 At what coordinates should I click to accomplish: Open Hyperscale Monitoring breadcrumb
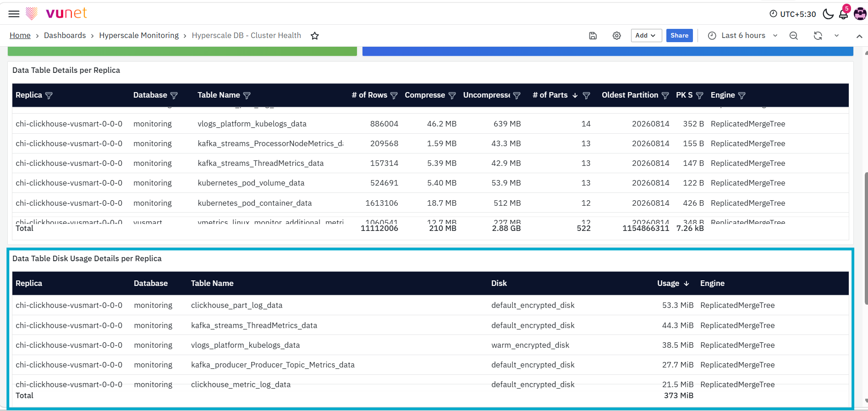139,36
